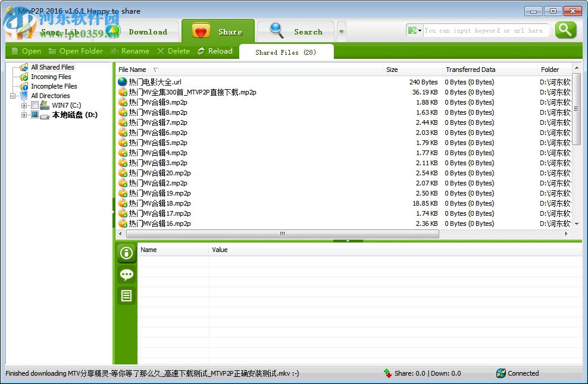Click the Incomplete Files folder icon
This screenshot has height=384, width=588.
[x=24, y=87]
